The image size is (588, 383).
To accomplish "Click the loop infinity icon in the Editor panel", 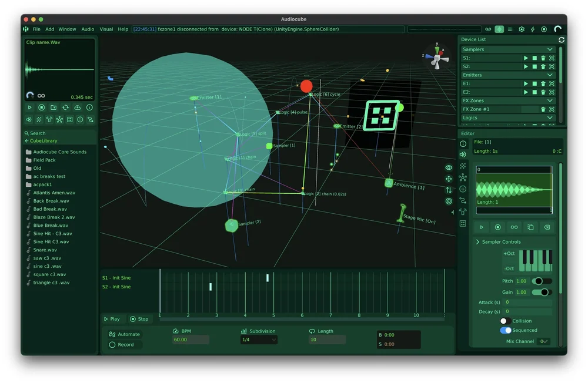I will coord(514,227).
